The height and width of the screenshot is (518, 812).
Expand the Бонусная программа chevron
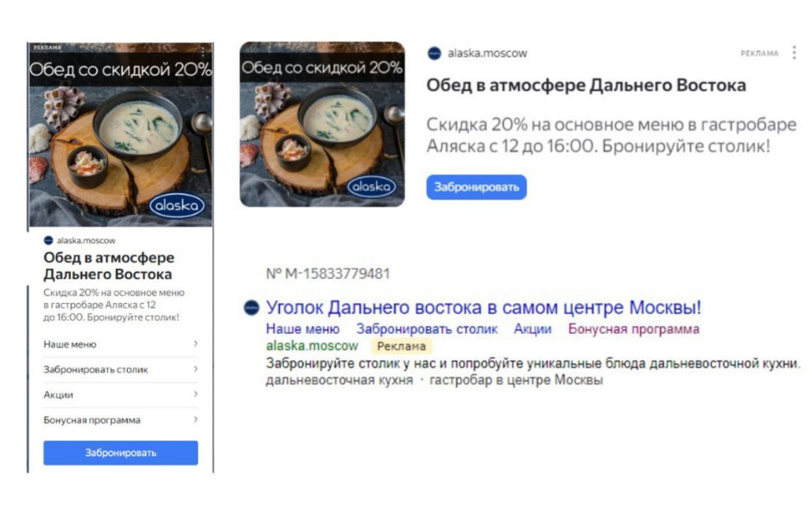pyautogui.click(x=195, y=420)
